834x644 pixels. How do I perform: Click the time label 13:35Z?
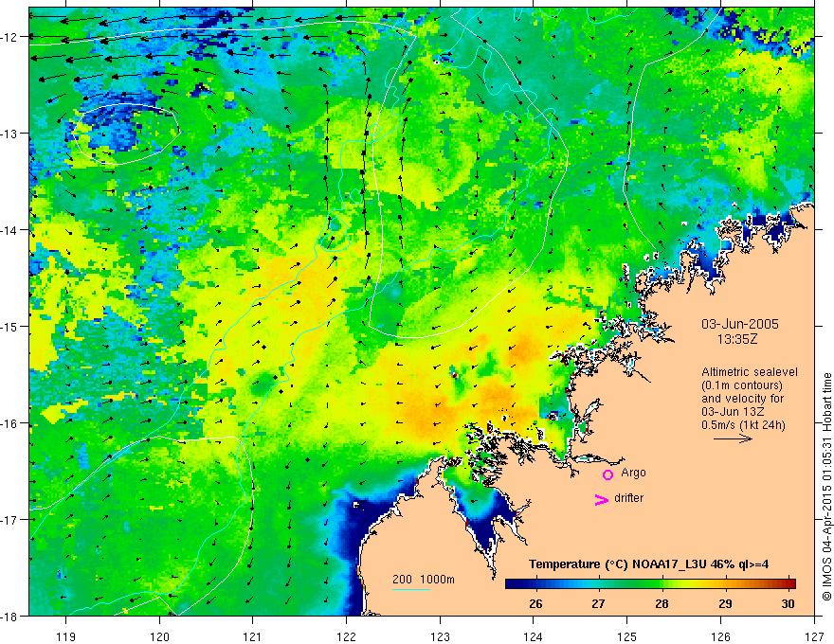click(x=736, y=339)
